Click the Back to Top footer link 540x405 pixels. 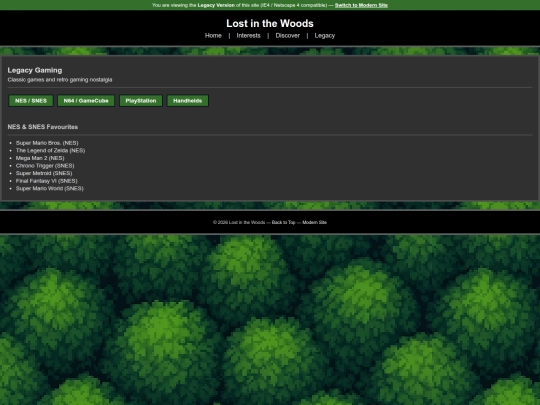[x=283, y=222]
